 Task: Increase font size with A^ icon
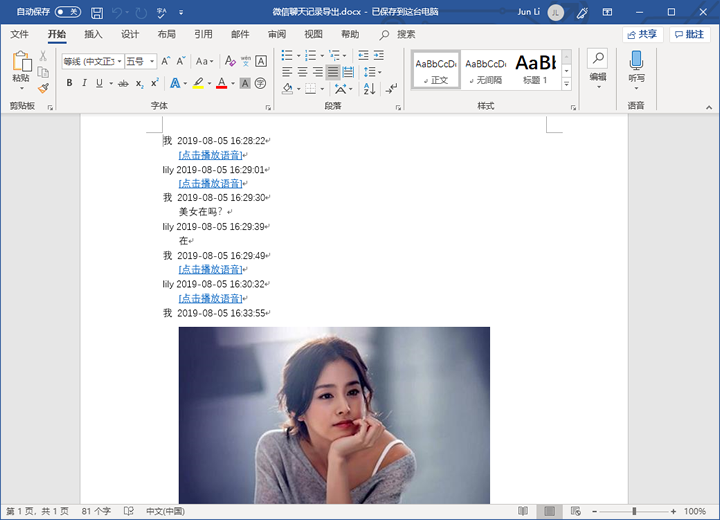tap(166, 61)
